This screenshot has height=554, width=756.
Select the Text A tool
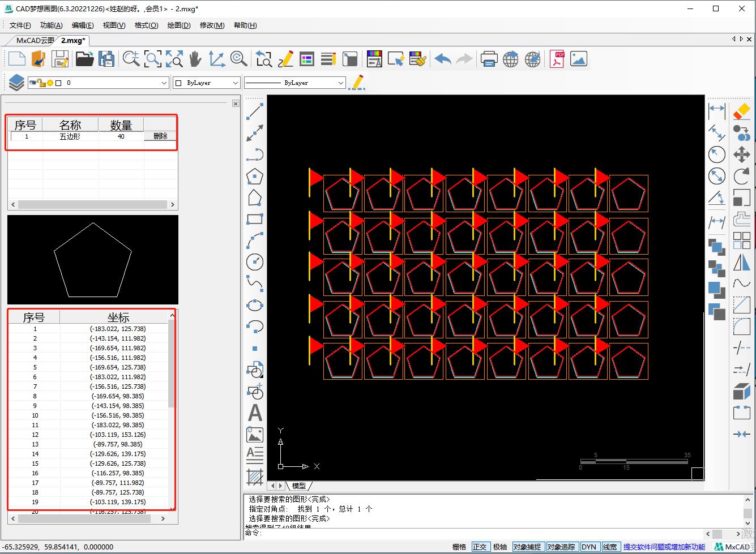(x=255, y=413)
